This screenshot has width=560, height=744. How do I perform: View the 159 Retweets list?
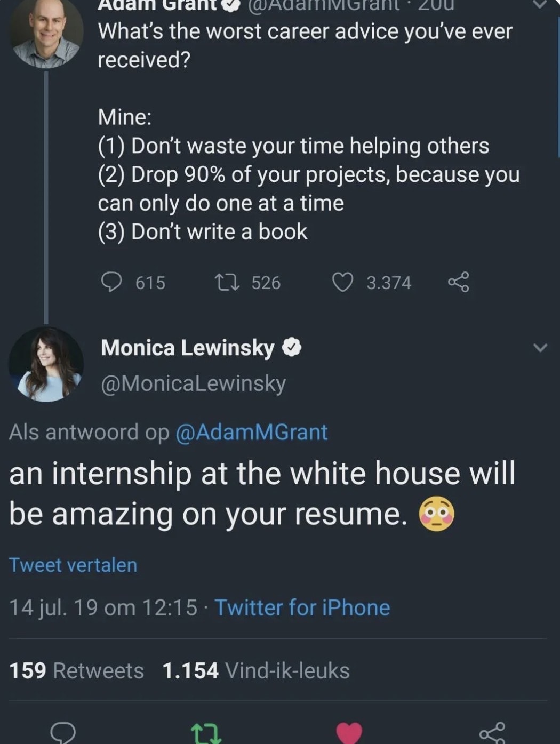click(x=77, y=670)
